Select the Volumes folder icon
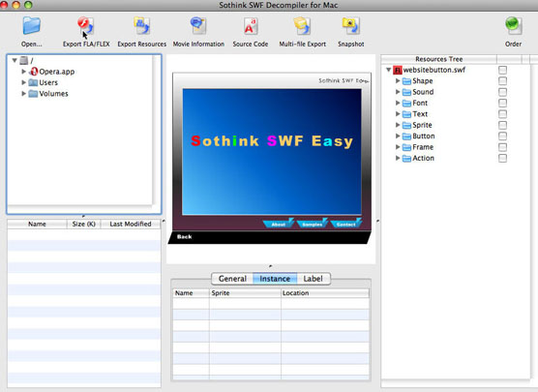Viewport: 538px width, 392px height. [x=33, y=93]
